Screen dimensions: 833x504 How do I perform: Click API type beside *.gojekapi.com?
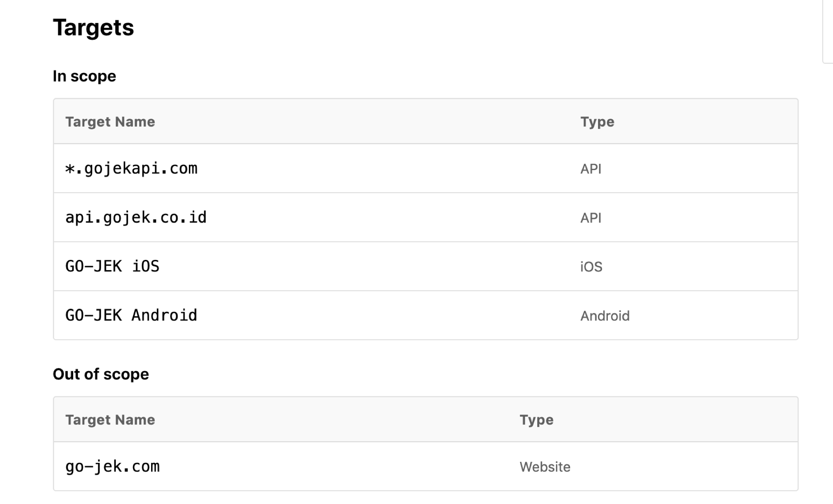point(591,169)
